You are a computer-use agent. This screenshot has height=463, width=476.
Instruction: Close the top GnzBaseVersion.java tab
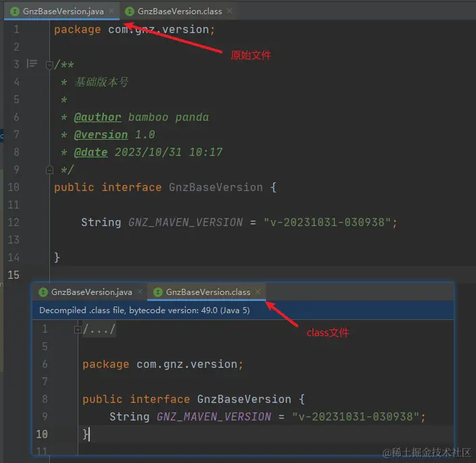pyautogui.click(x=111, y=11)
